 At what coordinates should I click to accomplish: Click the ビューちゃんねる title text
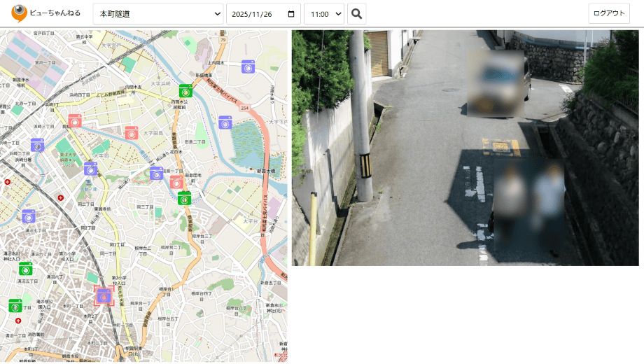(55, 13)
